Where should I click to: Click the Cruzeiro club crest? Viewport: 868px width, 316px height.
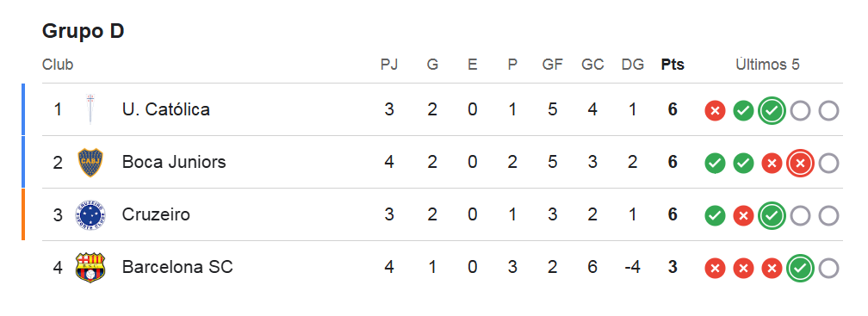click(x=90, y=214)
